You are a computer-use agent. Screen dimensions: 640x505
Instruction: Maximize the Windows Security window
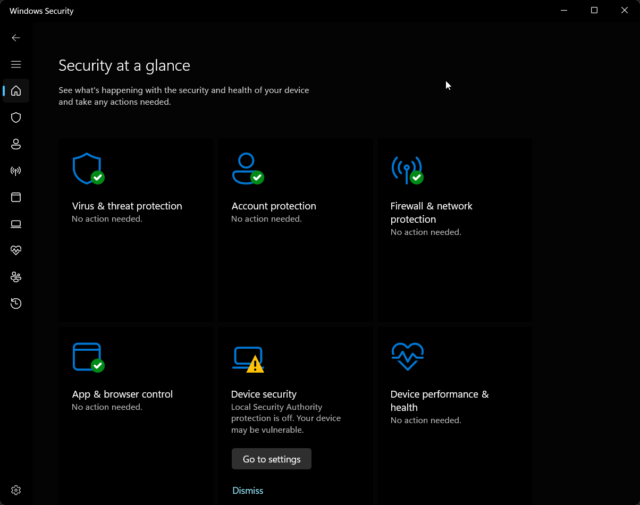[594, 10]
